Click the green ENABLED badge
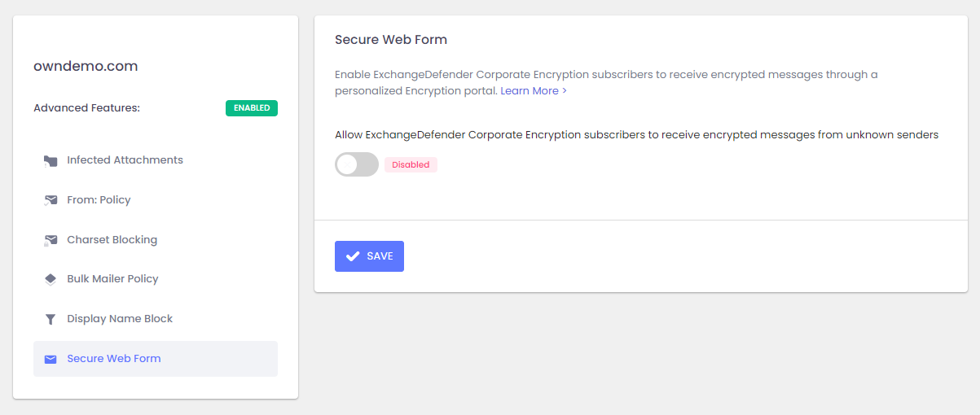This screenshot has height=415, width=980. click(x=252, y=108)
